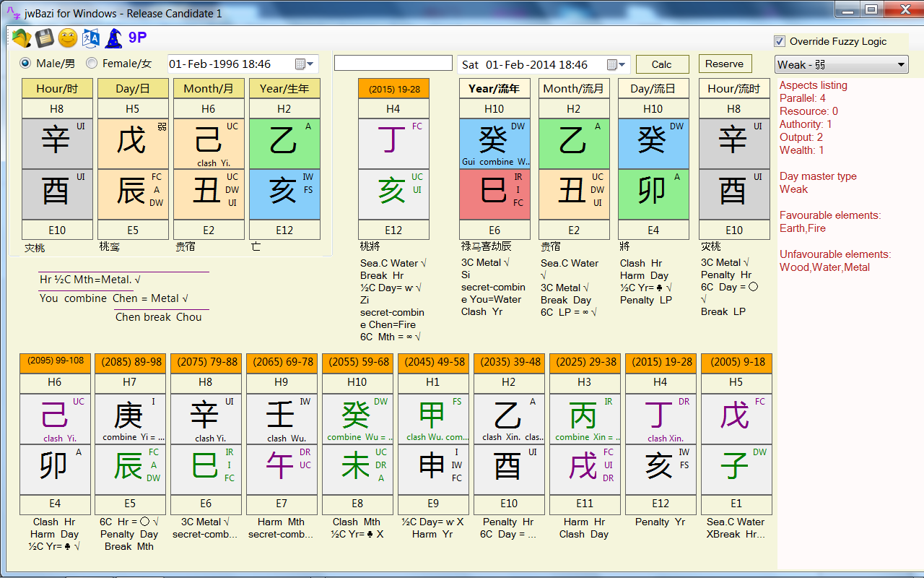The height and width of the screenshot is (578, 924).
Task: Open a saved Bazi chart file
Action: [20, 38]
